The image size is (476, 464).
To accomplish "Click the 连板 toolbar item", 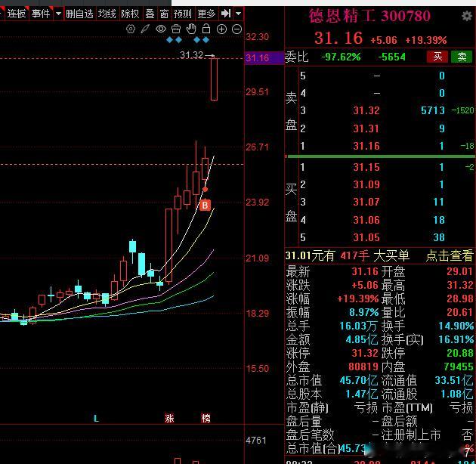I will (x=17, y=14).
